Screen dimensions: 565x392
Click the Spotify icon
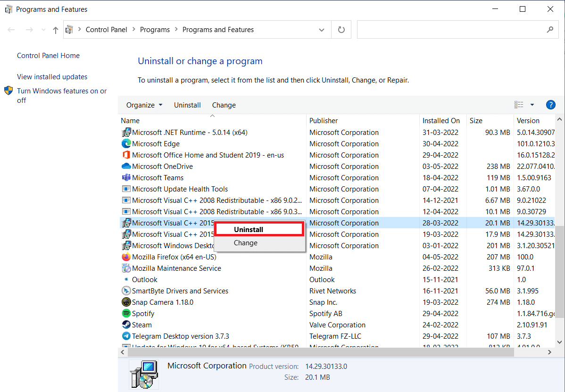[126, 313]
